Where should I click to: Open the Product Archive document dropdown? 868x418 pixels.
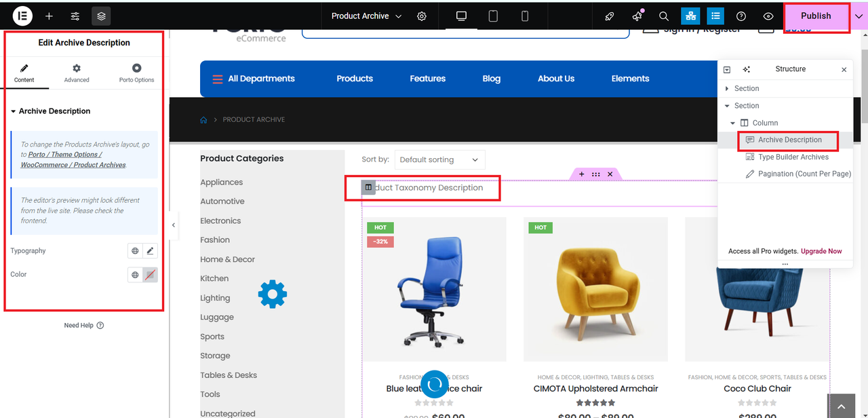[x=366, y=16]
